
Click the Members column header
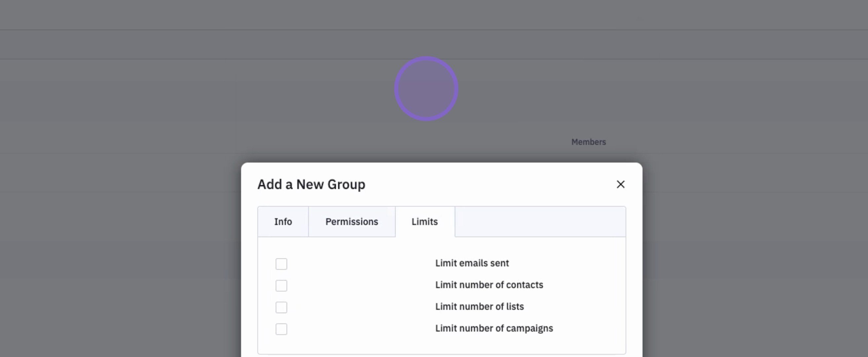[588, 142]
